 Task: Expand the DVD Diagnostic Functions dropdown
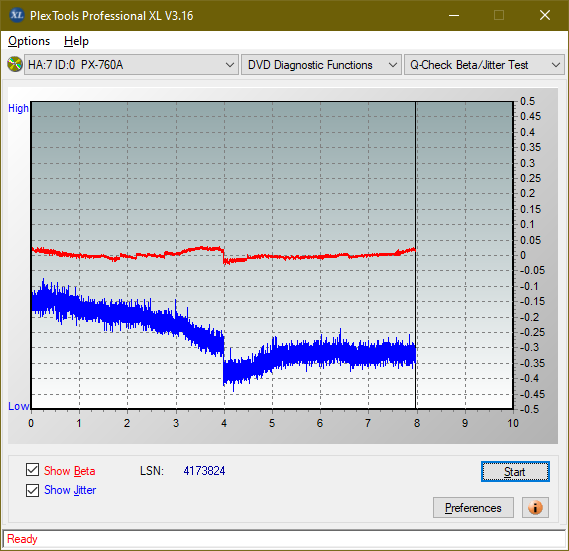pos(321,65)
